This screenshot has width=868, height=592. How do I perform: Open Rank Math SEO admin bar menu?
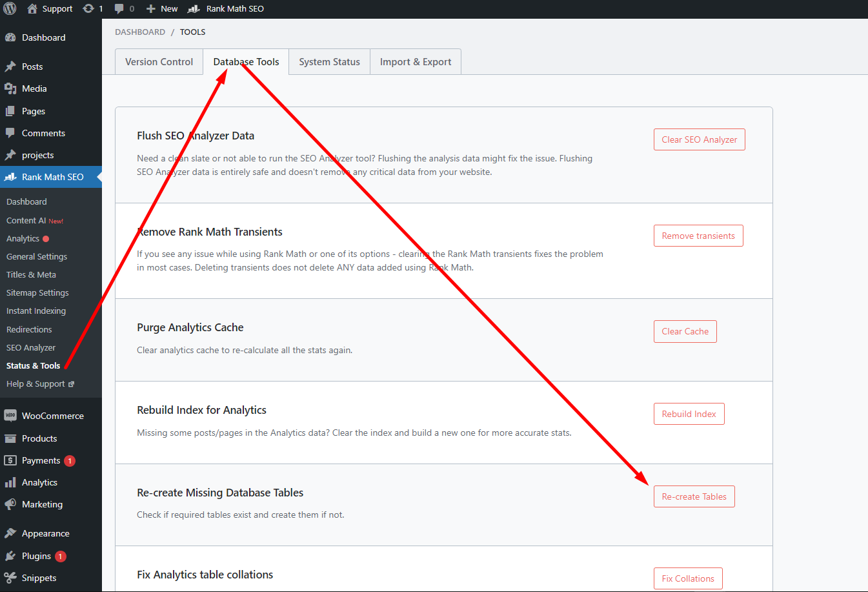coord(225,8)
